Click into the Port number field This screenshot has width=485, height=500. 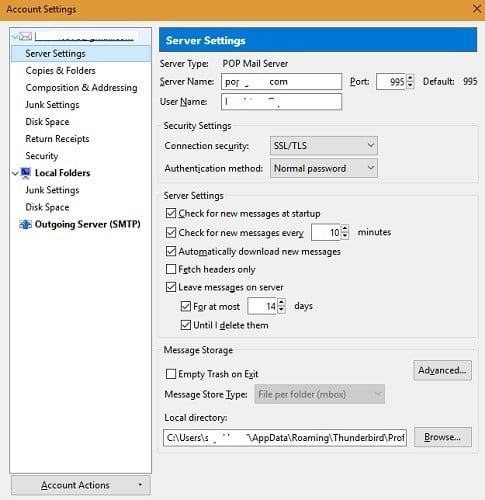click(391, 82)
